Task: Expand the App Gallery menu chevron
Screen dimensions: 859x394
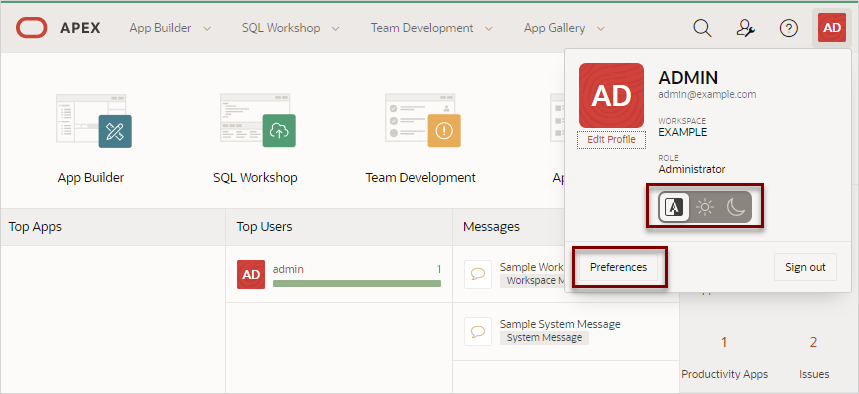Action: click(600, 28)
